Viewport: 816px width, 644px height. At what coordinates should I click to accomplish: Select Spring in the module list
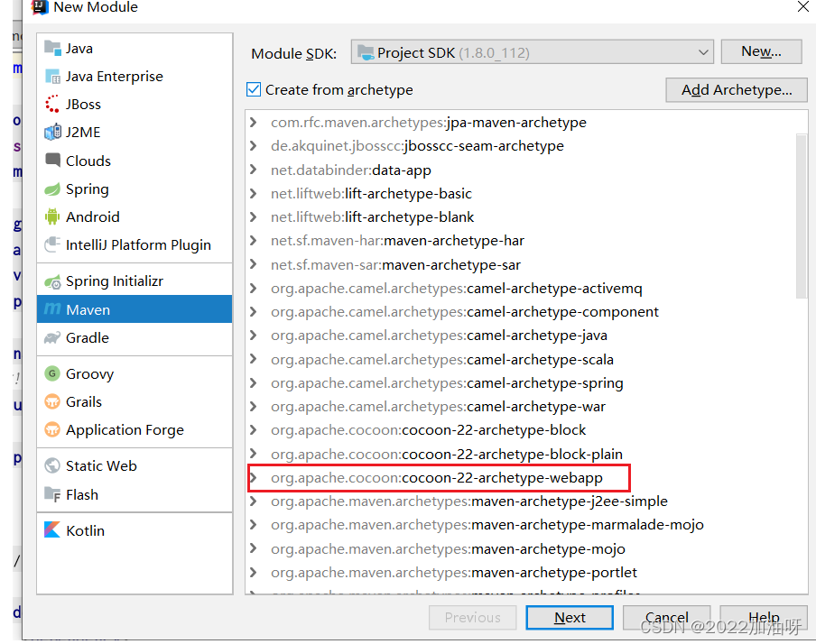click(x=134, y=189)
